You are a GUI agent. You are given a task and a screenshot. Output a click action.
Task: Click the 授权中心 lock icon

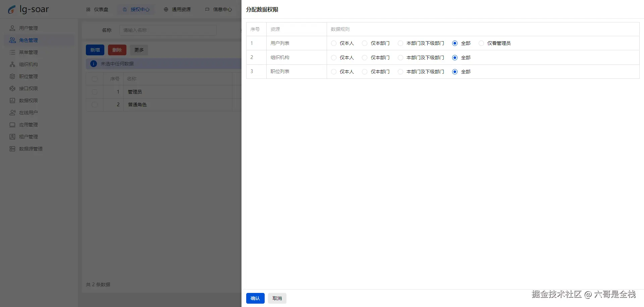click(125, 9)
